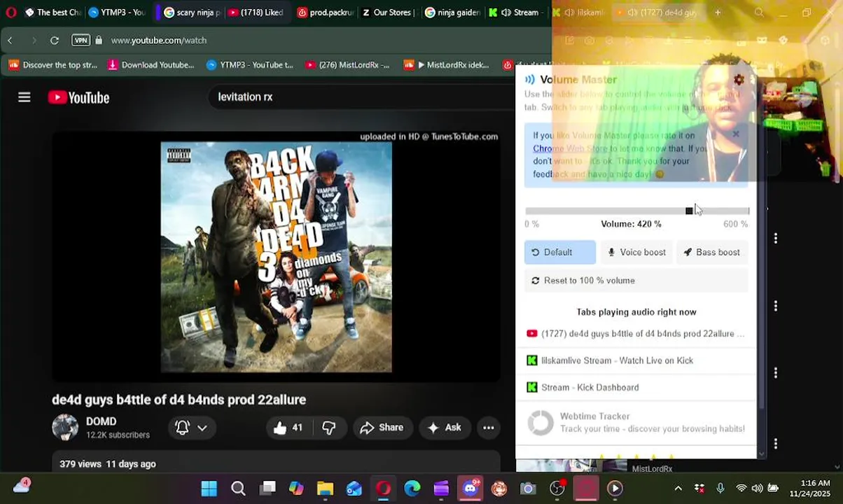Viewport: 843px width, 504px height.
Task: Open the YTMP3 - YouTube t... bookmark
Action: [250, 65]
